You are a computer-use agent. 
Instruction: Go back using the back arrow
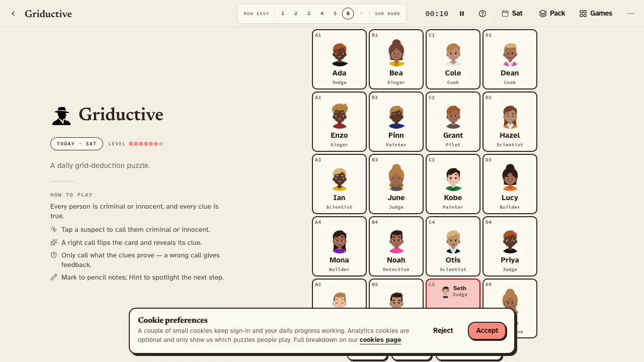[x=13, y=14]
